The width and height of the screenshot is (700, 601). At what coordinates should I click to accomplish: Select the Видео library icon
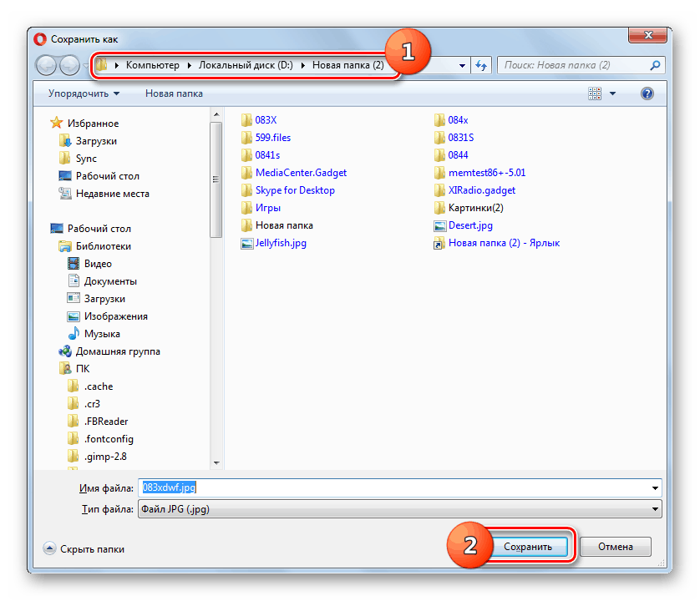pyautogui.click(x=74, y=263)
